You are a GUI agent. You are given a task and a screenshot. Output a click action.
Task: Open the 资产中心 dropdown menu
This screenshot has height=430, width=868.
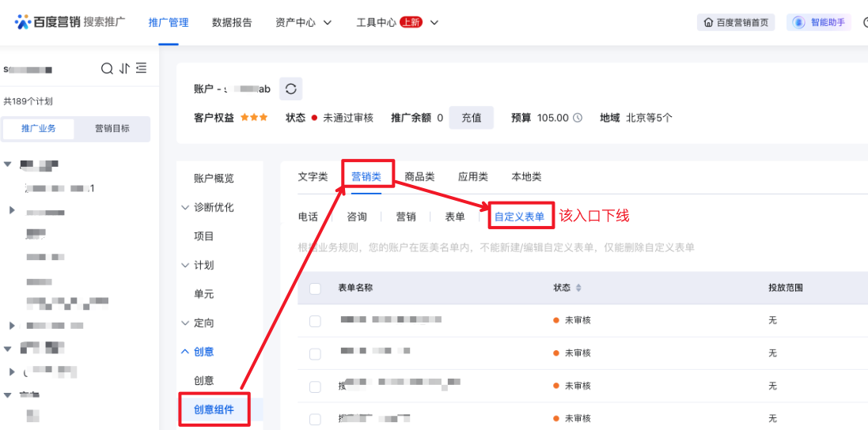pos(303,22)
